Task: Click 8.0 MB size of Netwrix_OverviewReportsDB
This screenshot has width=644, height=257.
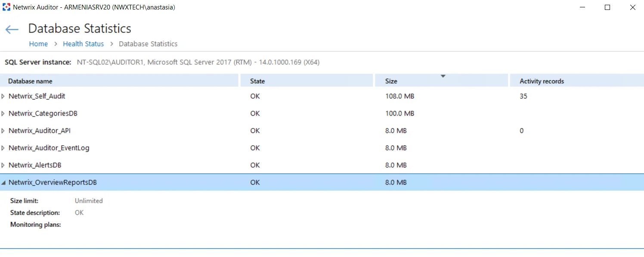Action: [396, 182]
